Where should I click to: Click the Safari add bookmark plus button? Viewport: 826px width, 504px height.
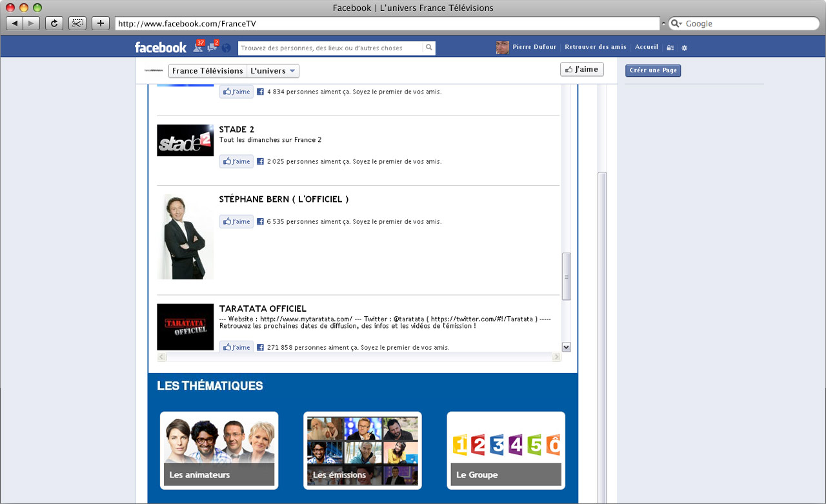click(101, 23)
